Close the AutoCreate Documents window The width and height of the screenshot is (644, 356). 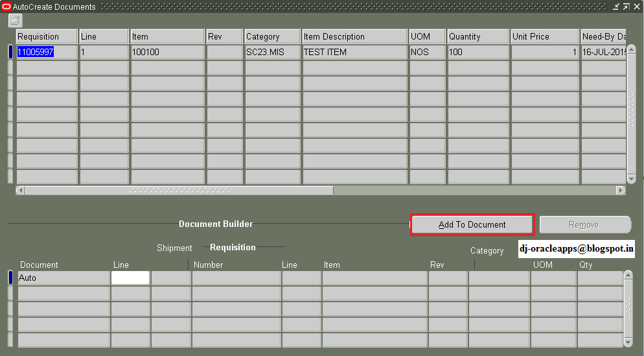pyautogui.click(x=637, y=6)
